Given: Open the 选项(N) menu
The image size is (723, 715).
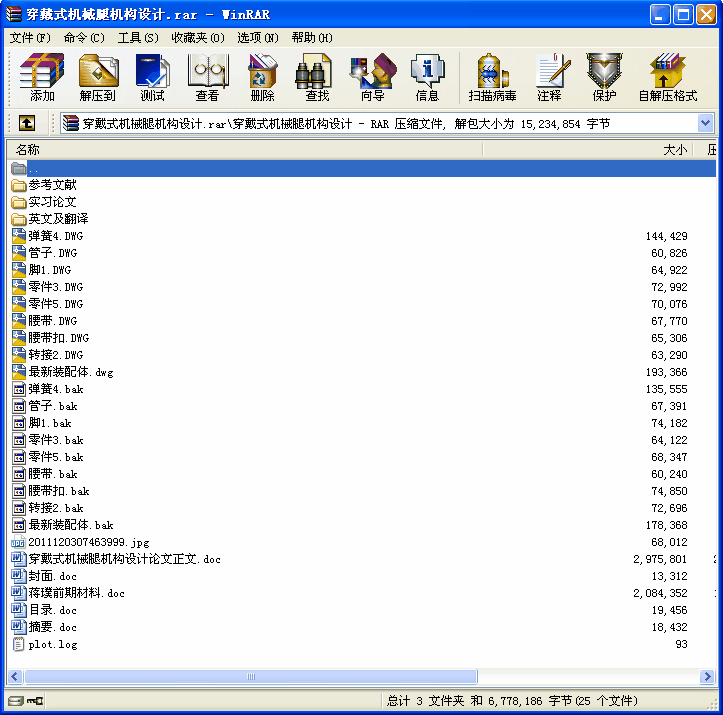Looking at the screenshot, I should (x=258, y=38).
